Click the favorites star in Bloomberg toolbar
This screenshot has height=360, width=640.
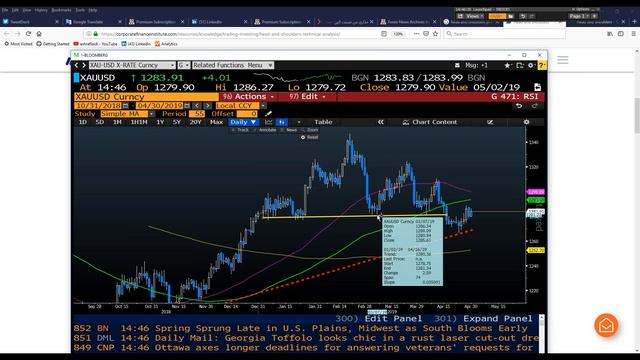tap(507, 65)
